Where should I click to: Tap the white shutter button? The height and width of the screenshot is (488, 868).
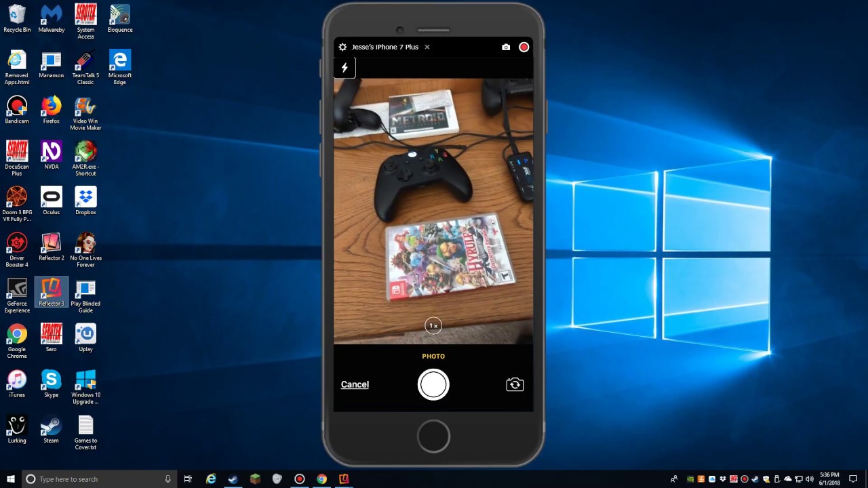[x=433, y=384]
